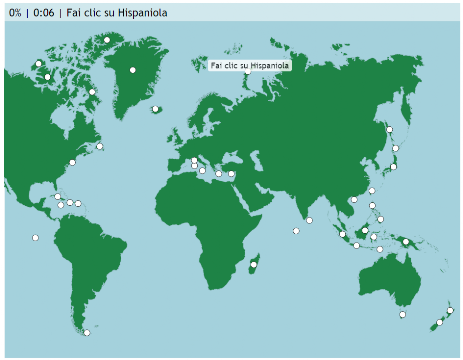The image size is (463, 360).
Task: Click the Cuba island dot
Action: pyautogui.click(x=57, y=196)
